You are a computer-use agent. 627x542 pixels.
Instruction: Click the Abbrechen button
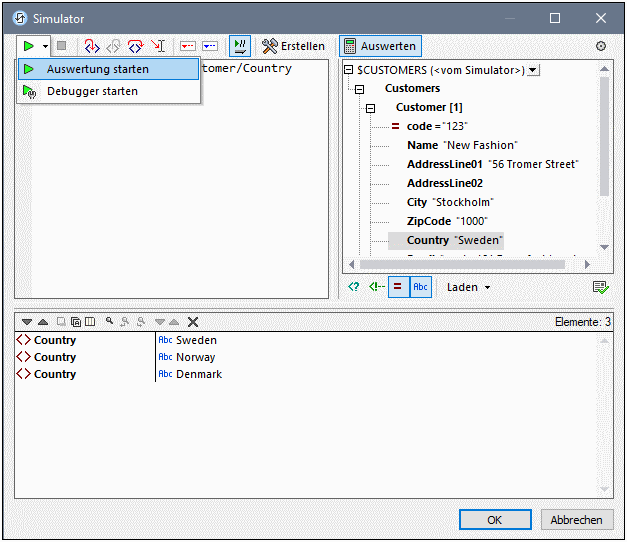coord(576,520)
